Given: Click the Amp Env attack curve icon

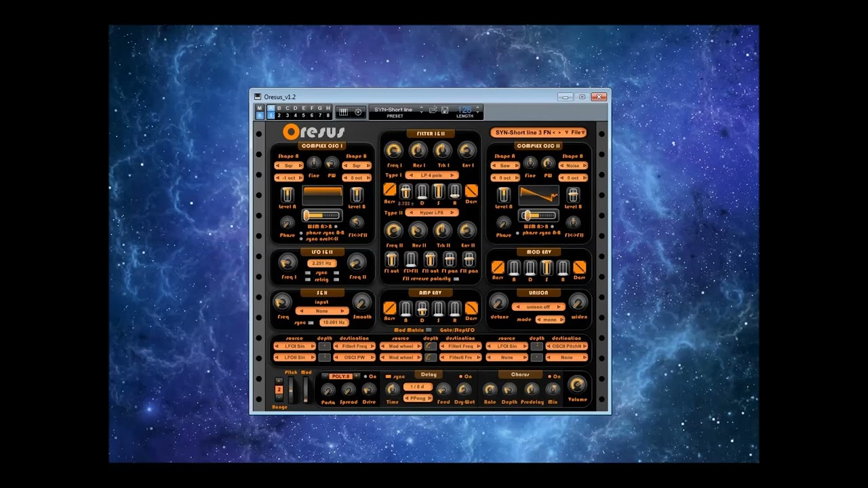Looking at the screenshot, I should (389, 308).
